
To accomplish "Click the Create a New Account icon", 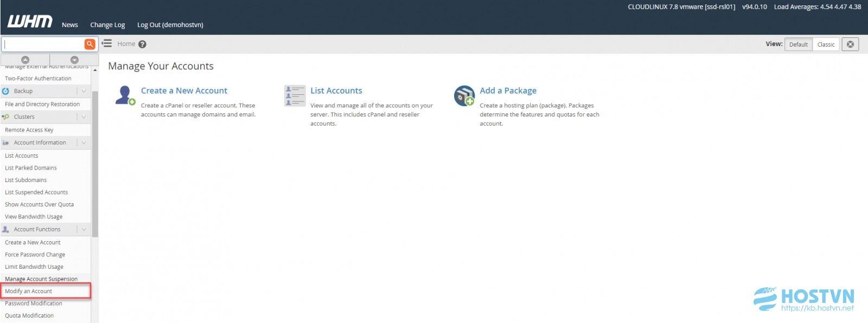I will pyautogui.click(x=125, y=96).
